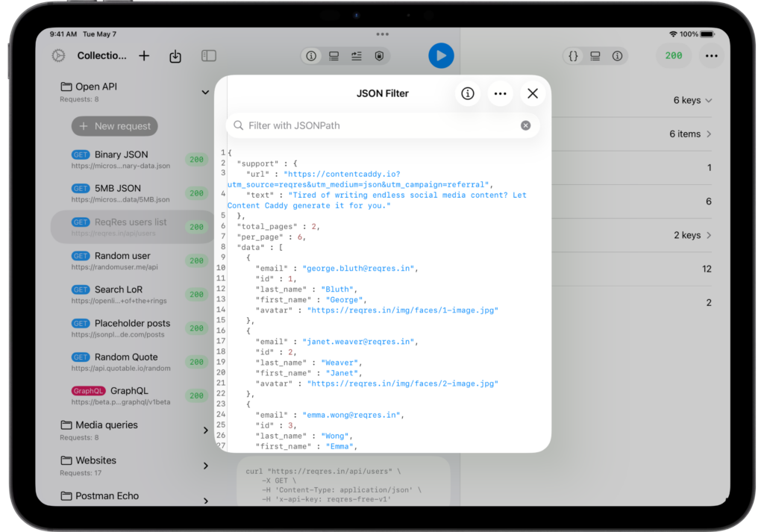Viewport: 764px width, 532px height.
Task: Toggle the sidebar panel layout icon
Action: [x=209, y=56]
